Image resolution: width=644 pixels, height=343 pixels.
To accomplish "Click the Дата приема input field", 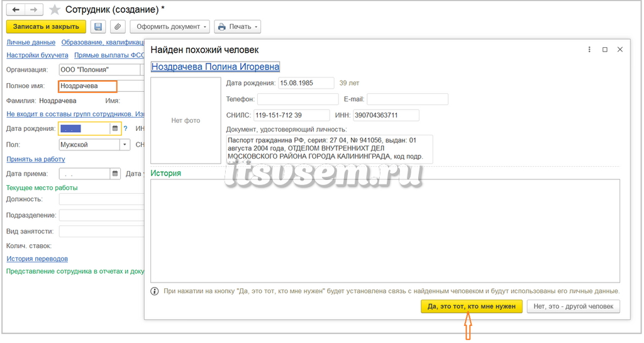I will [x=85, y=174].
